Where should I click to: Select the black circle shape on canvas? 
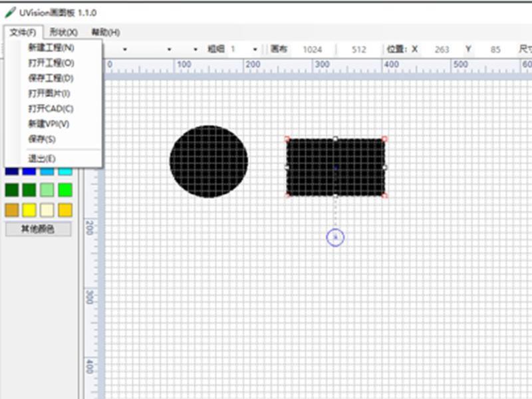click(x=209, y=162)
